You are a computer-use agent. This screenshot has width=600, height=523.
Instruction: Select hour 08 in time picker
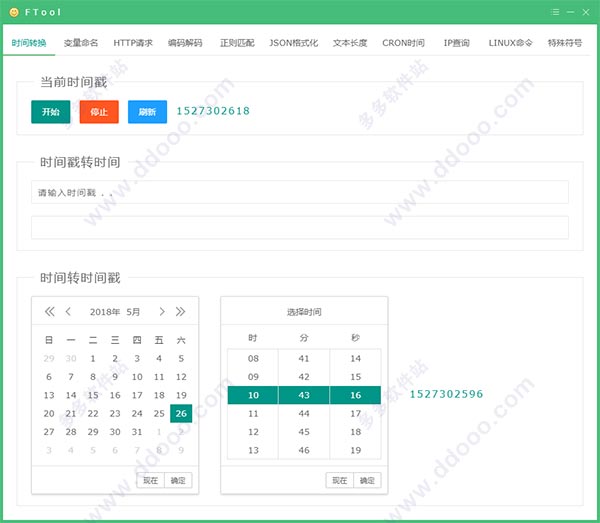(x=253, y=358)
